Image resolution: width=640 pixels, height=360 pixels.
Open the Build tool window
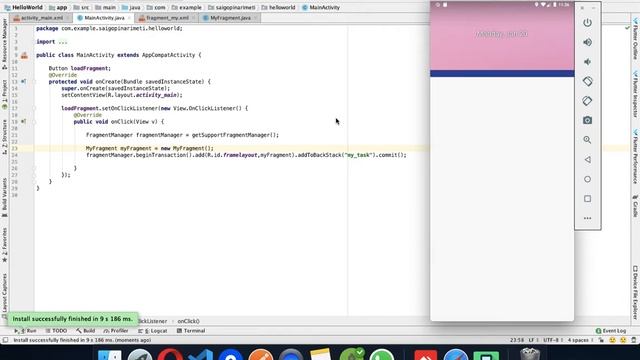tap(86, 331)
